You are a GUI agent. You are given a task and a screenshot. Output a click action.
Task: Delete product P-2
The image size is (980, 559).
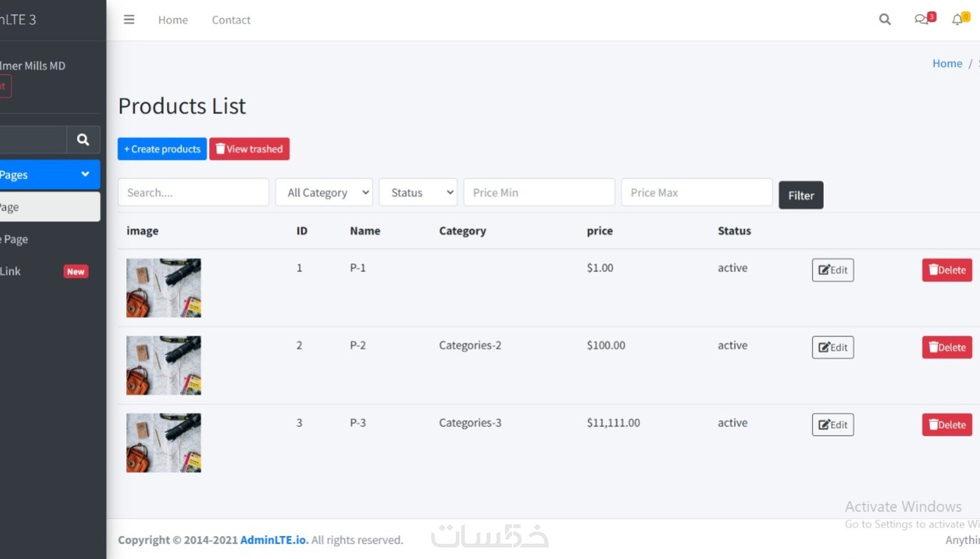[947, 348]
